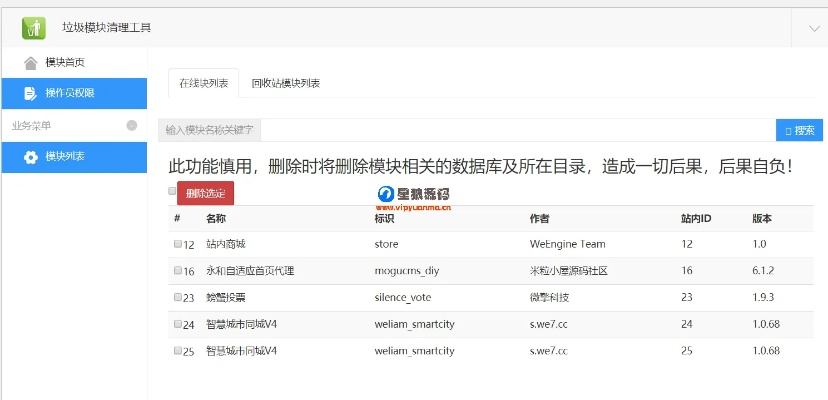Screen dimensions: 828x400
Task: Click the 标识 column header
Action: (x=384, y=219)
